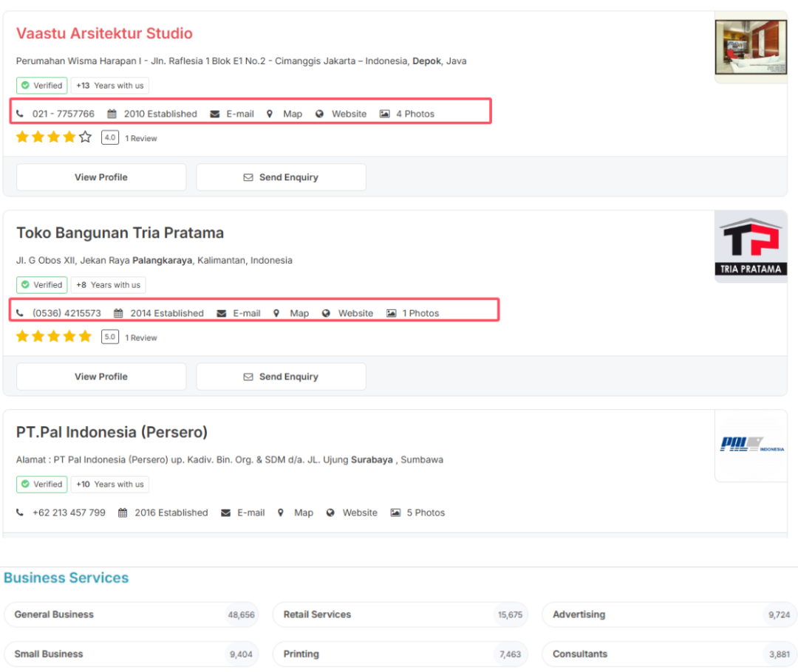Click the envelope icon in Tria Pratama row
This screenshot has width=798, height=672.
pyautogui.click(x=222, y=313)
